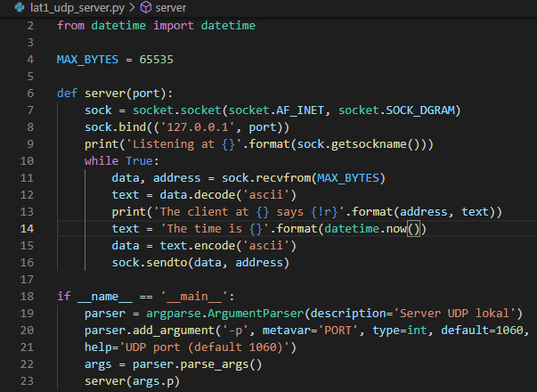Click 'Server UDP lokal' string
Image resolution: width=537 pixels, height=392 pixels.
point(454,314)
